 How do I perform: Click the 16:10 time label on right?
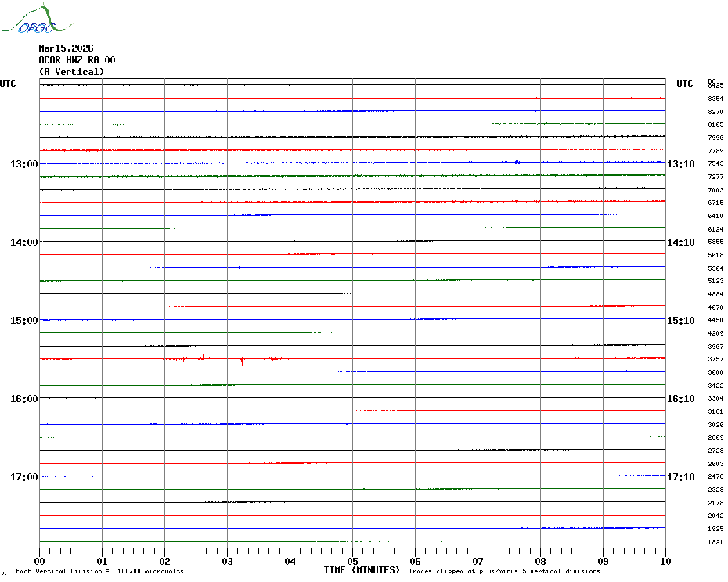[680, 399]
